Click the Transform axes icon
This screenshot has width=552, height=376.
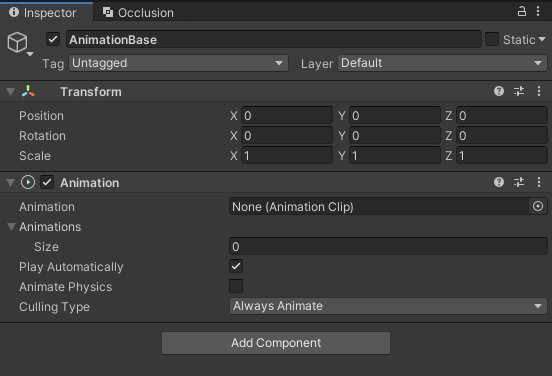(28, 92)
